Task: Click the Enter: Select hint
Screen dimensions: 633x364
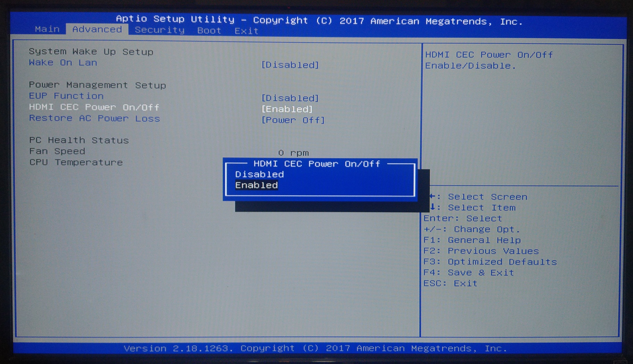Action: pos(463,218)
